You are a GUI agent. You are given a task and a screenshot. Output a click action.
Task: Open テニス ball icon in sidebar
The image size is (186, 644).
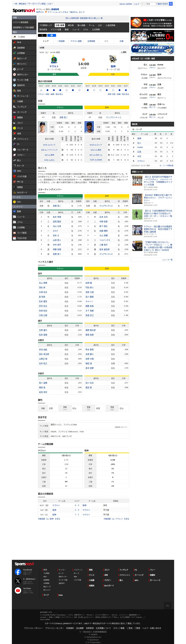click(14, 128)
